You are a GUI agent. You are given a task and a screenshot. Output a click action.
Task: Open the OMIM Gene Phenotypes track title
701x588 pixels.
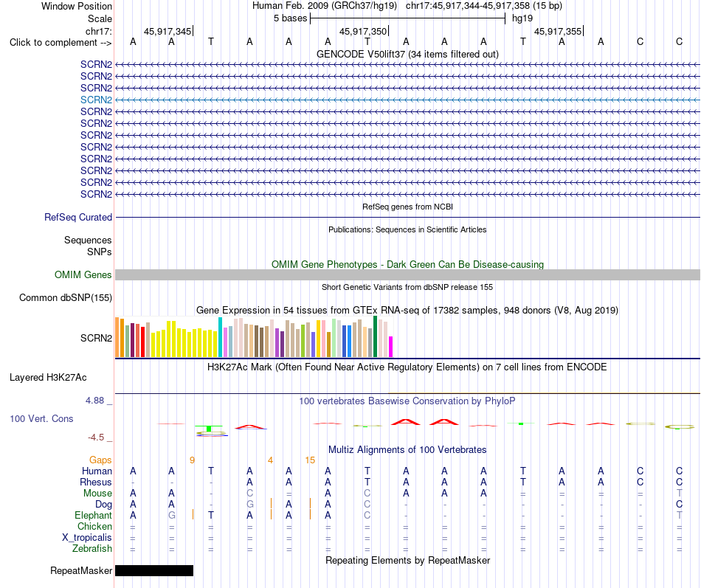(407, 264)
